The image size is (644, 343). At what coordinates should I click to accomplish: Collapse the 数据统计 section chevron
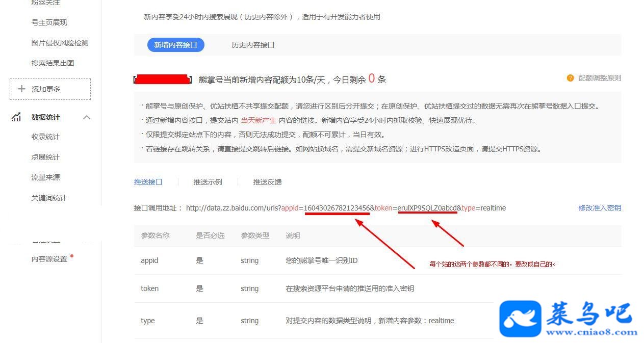click(x=87, y=117)
